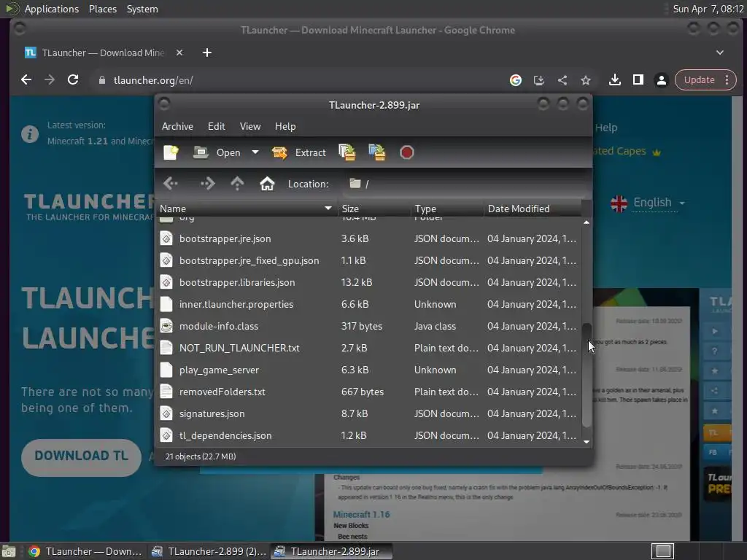
Task: Click the tlauncher.org address bar
Action: pos(300,80)
